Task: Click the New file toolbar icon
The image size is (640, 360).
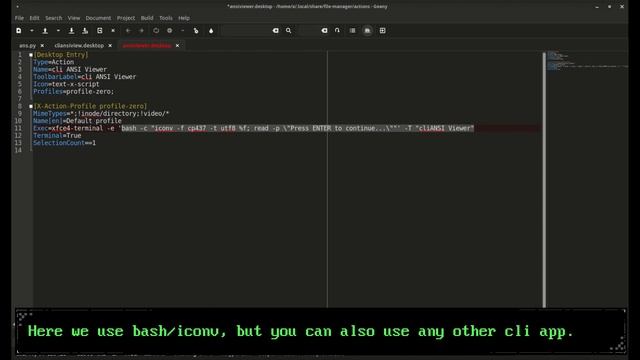Action: click(19, 31)
